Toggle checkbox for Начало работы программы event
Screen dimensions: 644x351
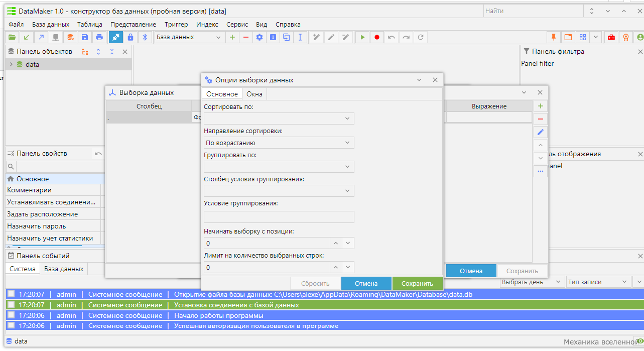coord(11,315)
